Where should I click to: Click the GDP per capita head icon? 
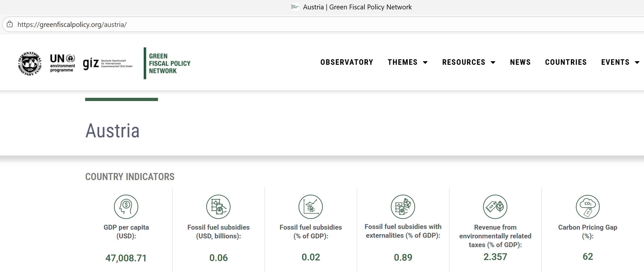click(x=126, y=207)
